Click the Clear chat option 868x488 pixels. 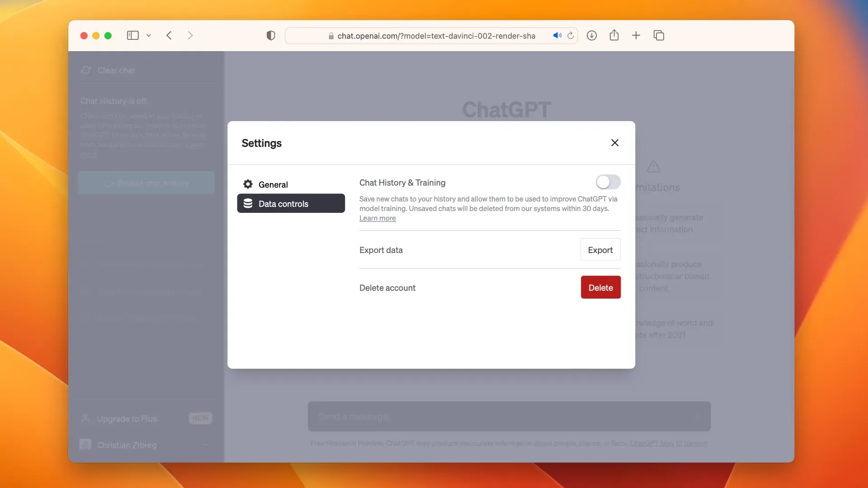[x=116, y=70]
